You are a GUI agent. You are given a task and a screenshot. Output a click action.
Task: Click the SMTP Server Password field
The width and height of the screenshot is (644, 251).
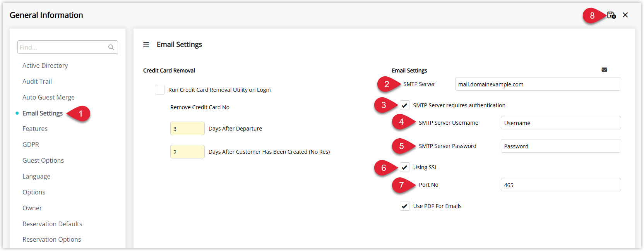pos(561,146)
